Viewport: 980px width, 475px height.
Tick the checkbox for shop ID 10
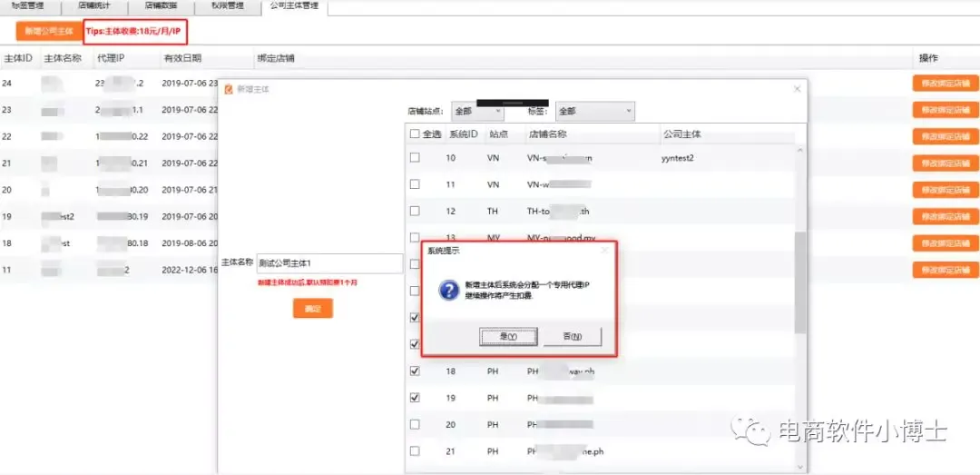tap(415, 158)
